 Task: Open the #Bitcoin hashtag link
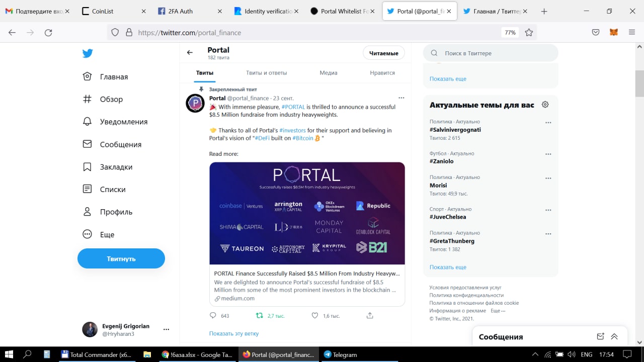pos(303,138)
